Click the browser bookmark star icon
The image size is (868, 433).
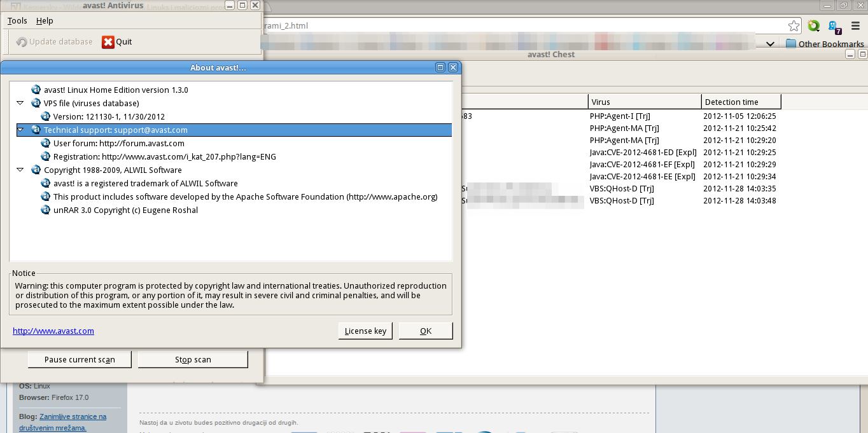794,26
